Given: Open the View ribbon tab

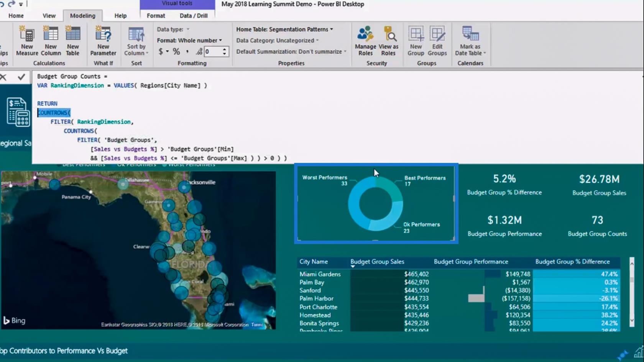Looking at the screenshot, I should [x=49, y=16].
